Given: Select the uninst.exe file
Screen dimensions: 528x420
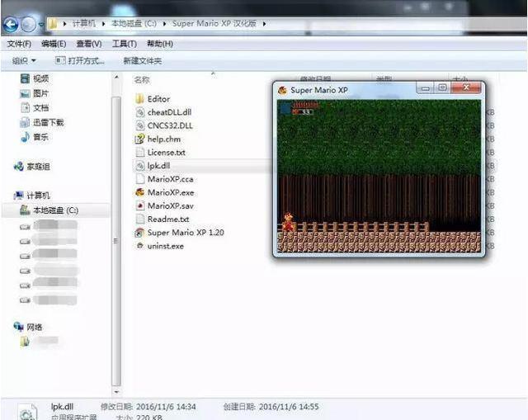Looking at the screenshot, I should (x=165, y=246).
